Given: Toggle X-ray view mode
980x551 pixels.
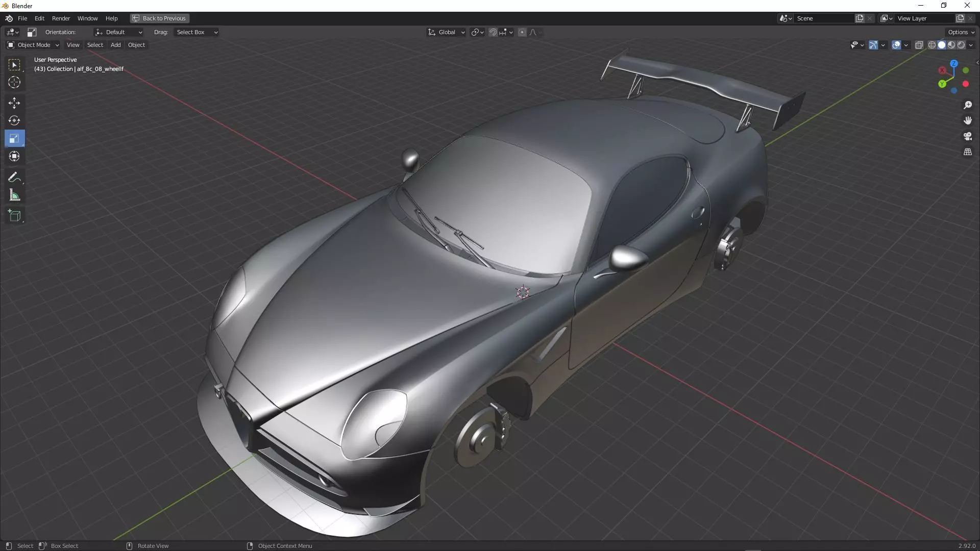Looking at the screenshot, I should point(919,45).
